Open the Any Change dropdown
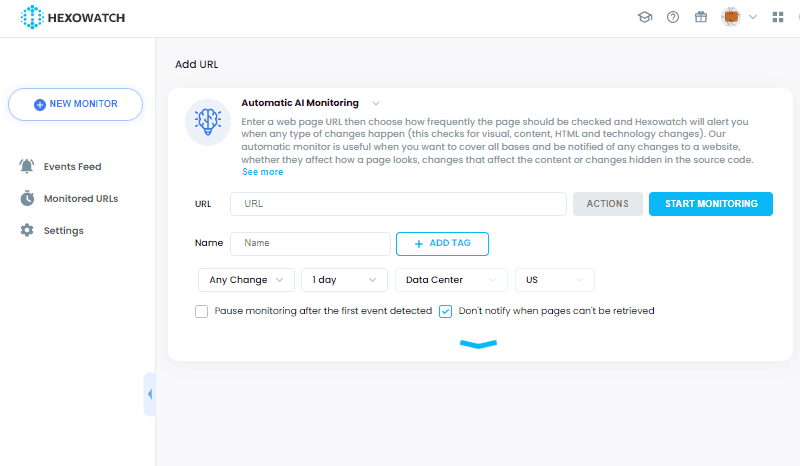 (x=246, y=280)
